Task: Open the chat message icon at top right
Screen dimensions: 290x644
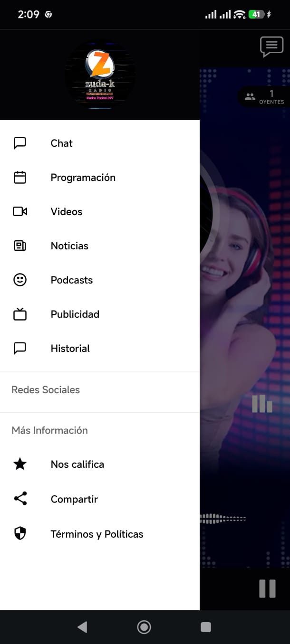Action: (x=271, y=47)
